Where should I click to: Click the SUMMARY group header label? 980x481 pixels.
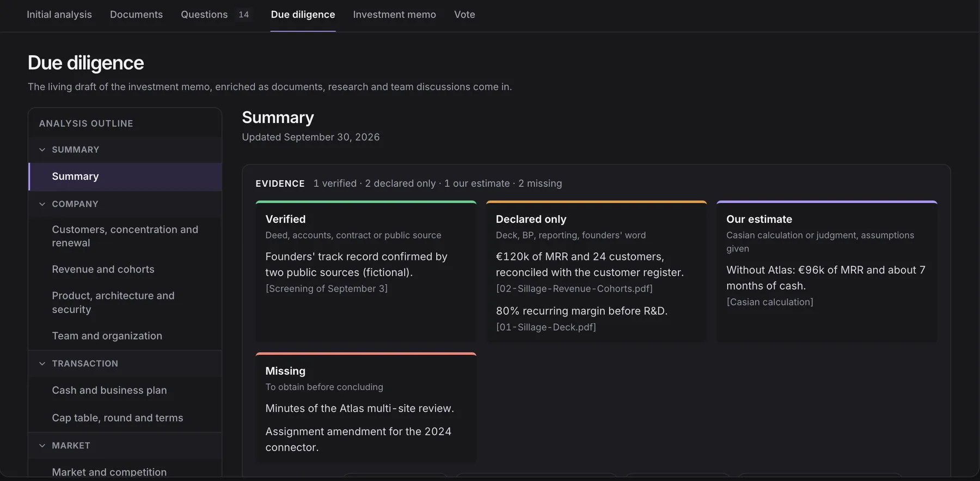click(x=76, y=150)
